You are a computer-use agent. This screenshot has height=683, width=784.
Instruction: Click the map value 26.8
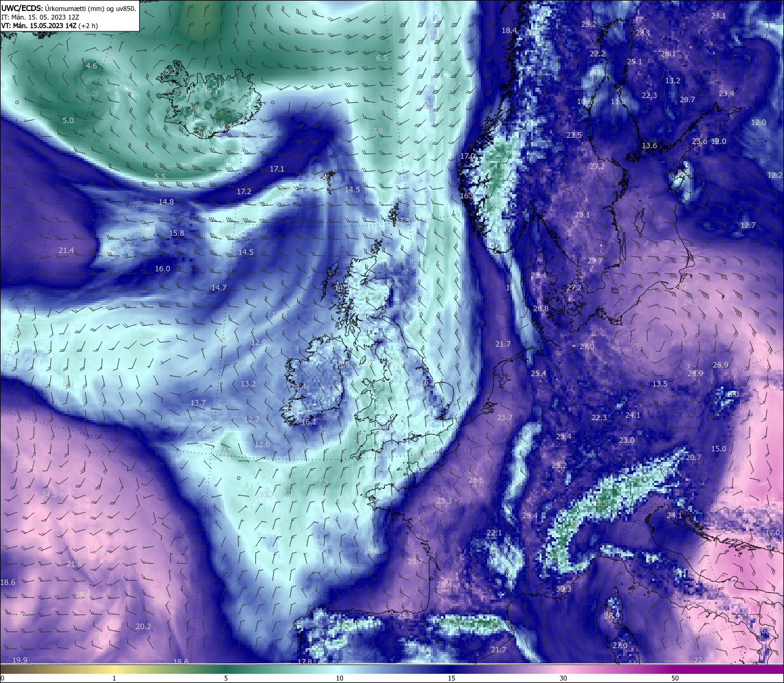point(541,309)
